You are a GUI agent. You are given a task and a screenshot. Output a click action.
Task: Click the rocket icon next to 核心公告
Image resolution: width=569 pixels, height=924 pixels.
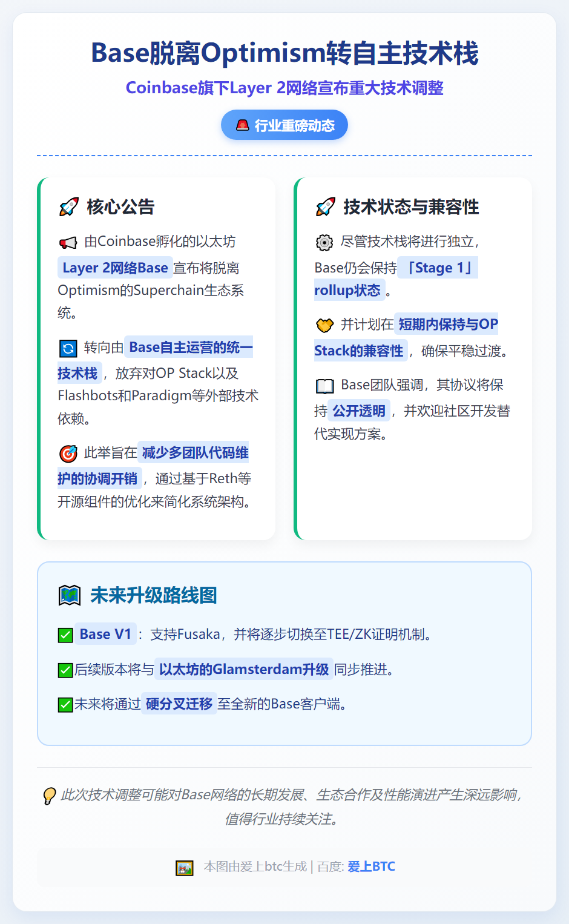tap(69, 207)
